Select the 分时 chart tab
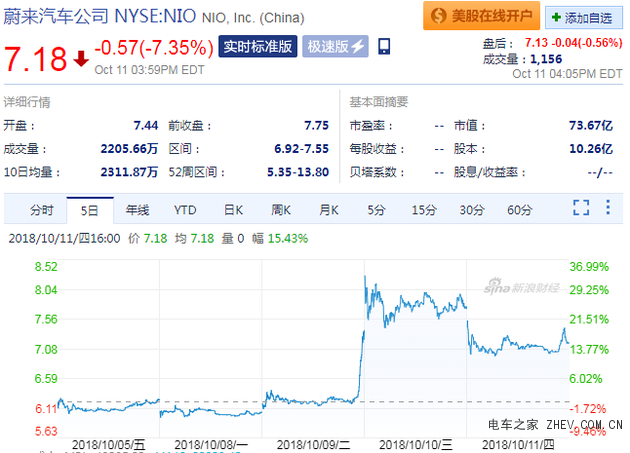Image resolution: width=630 pixels, height=453 pixels. click(x=42, y=210)
